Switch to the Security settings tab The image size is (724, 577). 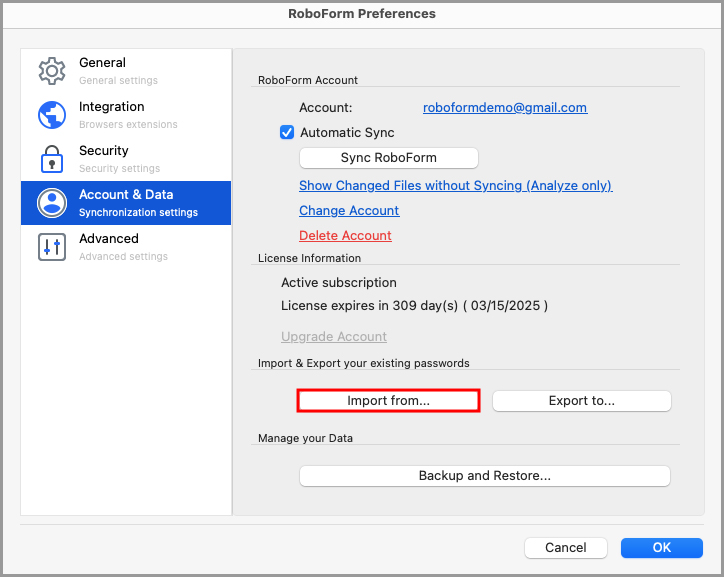click(x=126, y=159)
